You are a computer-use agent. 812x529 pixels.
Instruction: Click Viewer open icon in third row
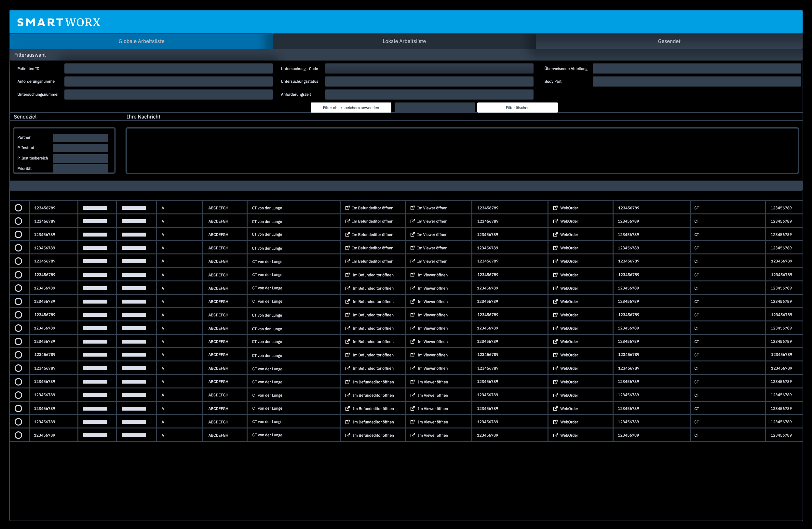[x=413, y=234]
